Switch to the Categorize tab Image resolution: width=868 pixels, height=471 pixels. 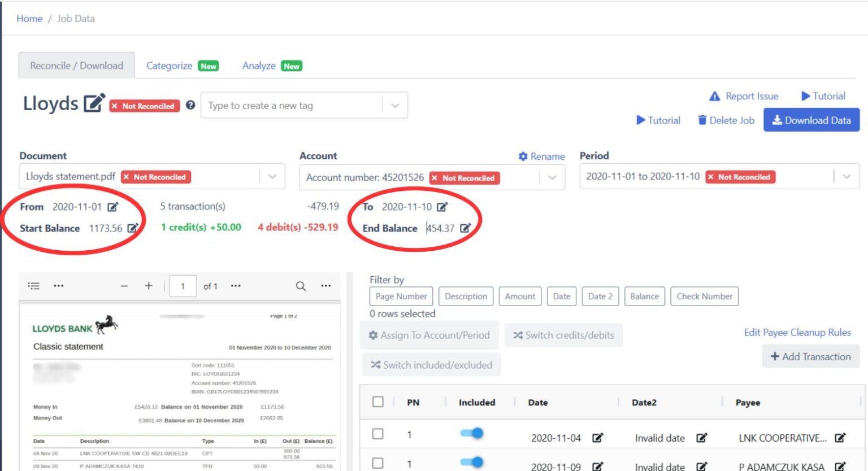tap(170, 66)
